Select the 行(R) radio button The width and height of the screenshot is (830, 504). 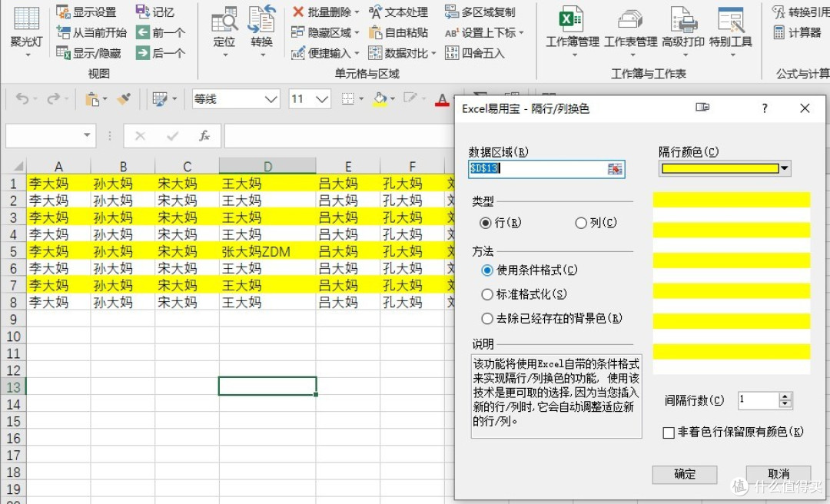point(488,223)
